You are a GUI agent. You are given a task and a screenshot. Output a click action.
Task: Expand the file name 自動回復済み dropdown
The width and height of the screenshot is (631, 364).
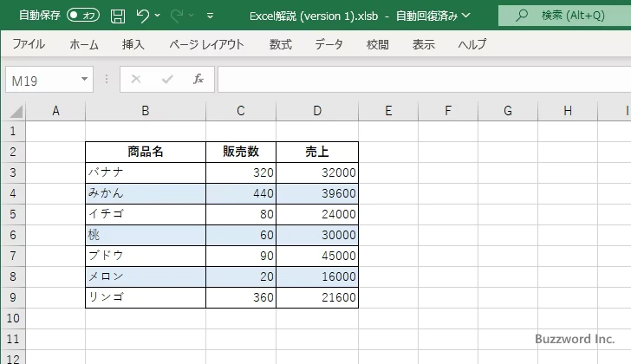(466, 16)
